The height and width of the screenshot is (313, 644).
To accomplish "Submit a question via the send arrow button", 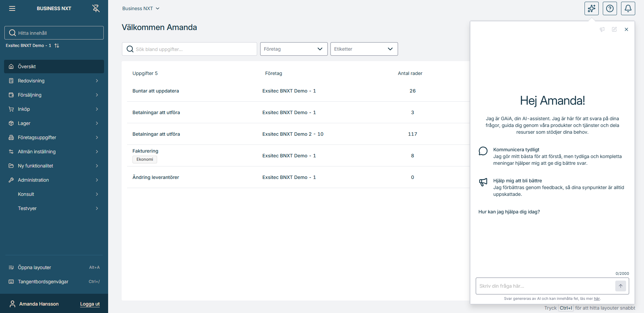I will pos(620,286).
